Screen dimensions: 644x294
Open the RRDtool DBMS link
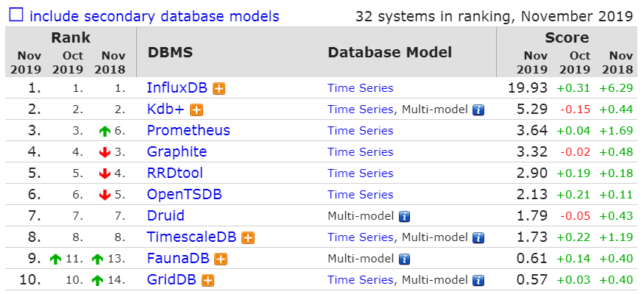[x=175, y=173]
